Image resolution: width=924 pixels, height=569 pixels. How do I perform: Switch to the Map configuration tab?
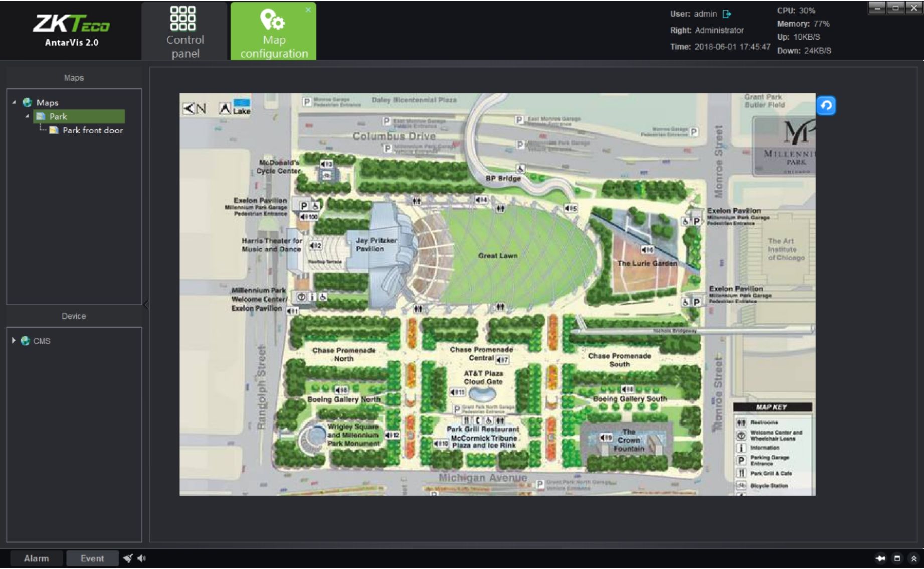(x=273, y=32)
